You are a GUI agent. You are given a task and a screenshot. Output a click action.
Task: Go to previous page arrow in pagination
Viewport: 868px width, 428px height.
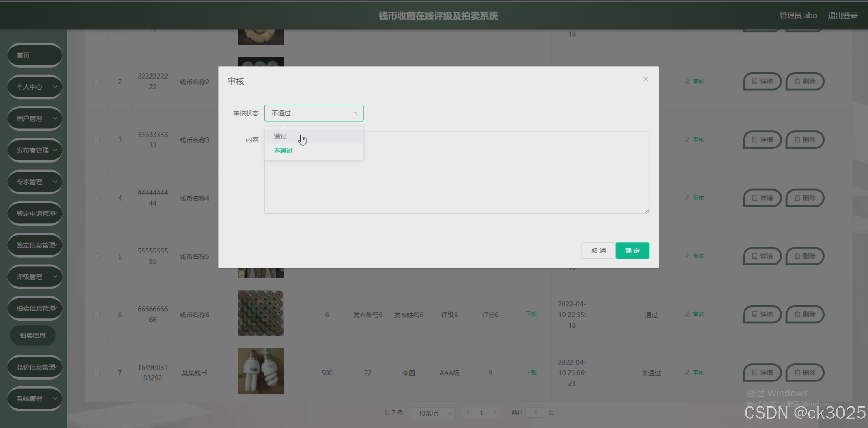pos(468,413)
